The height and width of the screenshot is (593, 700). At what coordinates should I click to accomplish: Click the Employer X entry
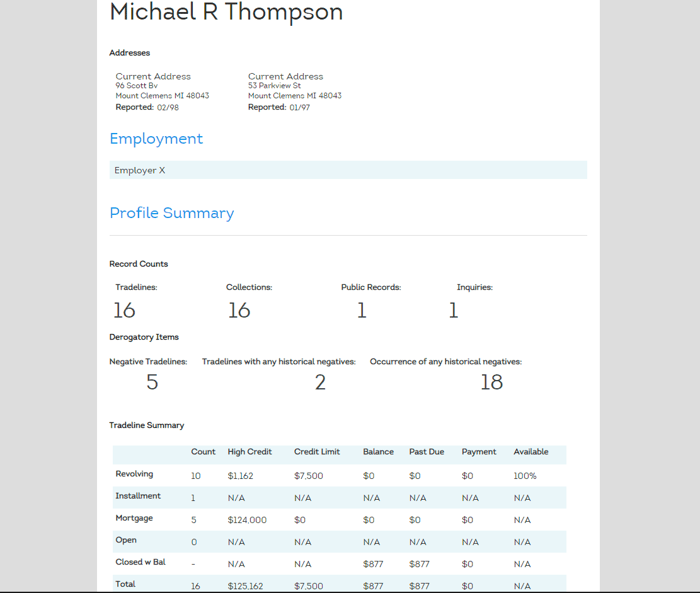139,170
